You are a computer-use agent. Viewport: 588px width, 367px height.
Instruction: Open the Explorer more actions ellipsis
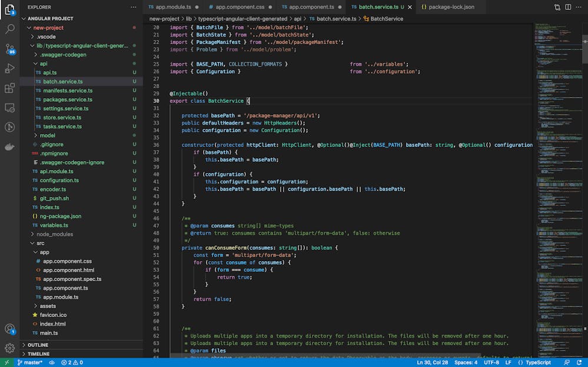pyautogui.click(x=133, y=7)
